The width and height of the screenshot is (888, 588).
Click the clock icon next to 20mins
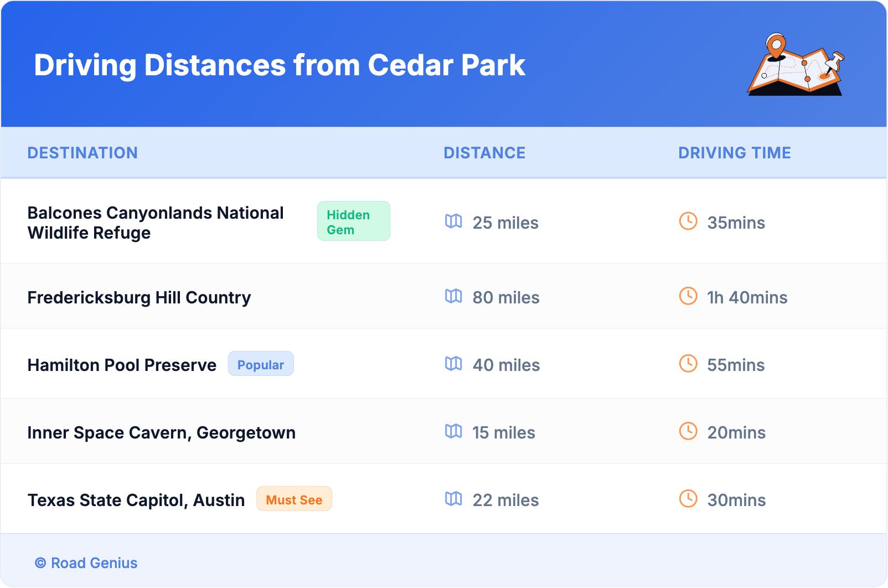pyautogui.click(x=688, y=431)
